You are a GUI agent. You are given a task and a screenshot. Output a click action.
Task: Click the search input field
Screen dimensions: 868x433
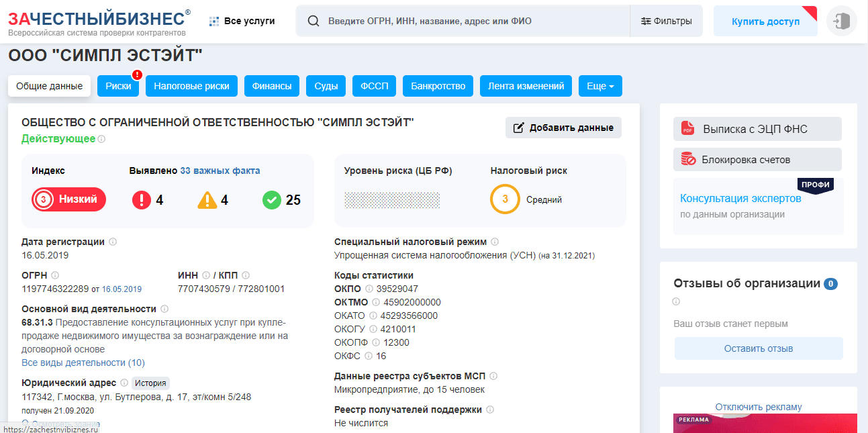(x=470, y=21)
